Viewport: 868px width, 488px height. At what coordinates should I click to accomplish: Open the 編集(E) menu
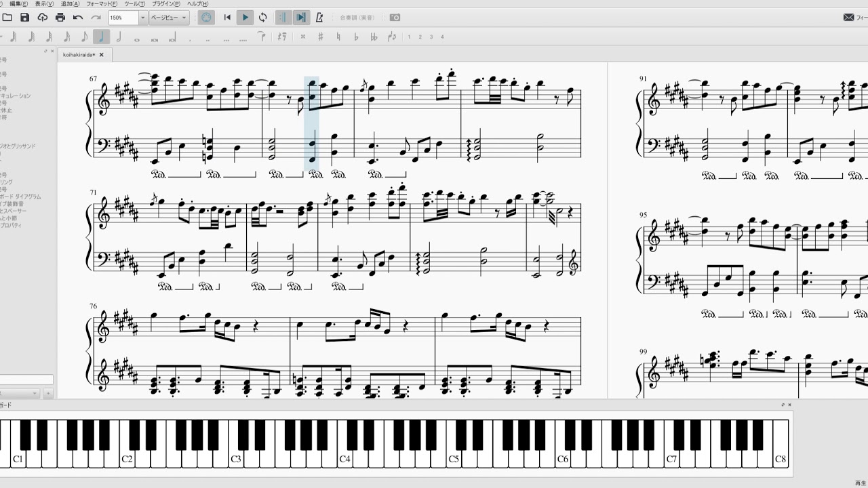[x=18, y=3]
